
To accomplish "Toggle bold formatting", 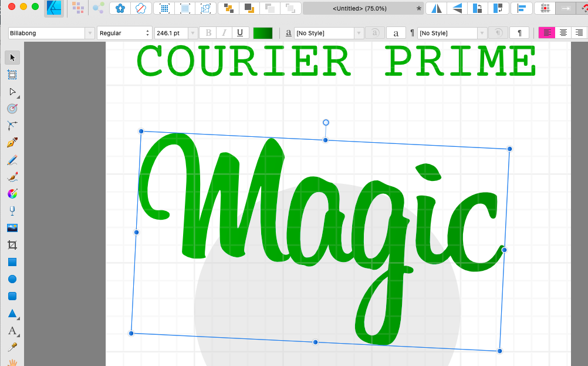I will [208, 33].
